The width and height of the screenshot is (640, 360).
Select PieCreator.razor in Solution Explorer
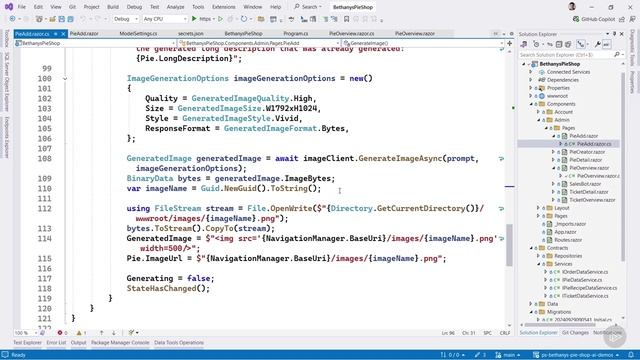click(x=587, y=152)
